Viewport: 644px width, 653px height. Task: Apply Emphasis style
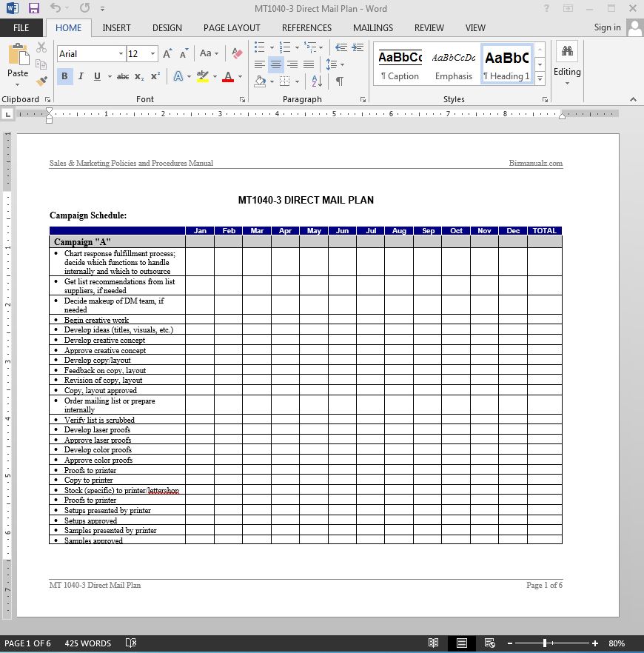tap(454, 64)
